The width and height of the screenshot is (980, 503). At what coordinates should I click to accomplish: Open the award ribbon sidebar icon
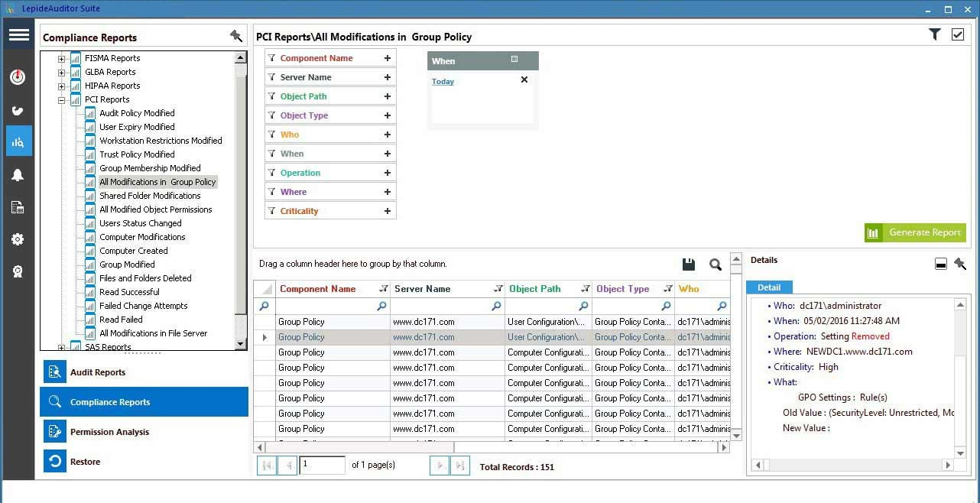(18, 271)
